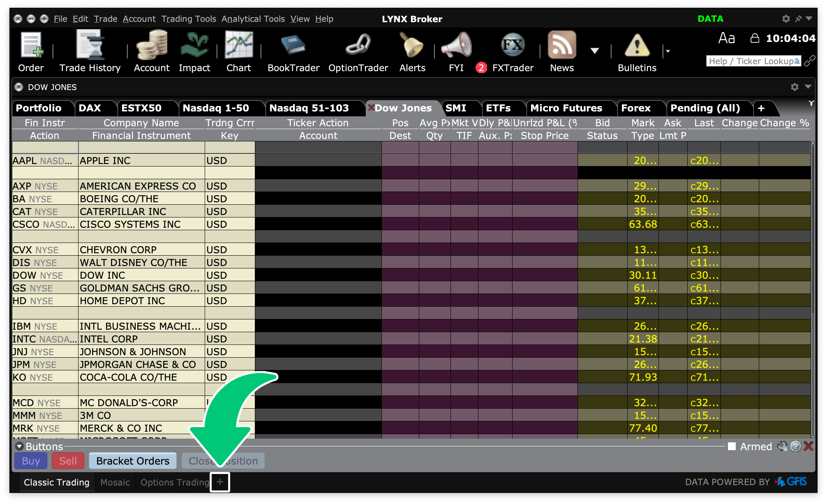Click the lock icon beside clock
The width and height of the screenshot is (827, 504).
[x=755, y=38]
